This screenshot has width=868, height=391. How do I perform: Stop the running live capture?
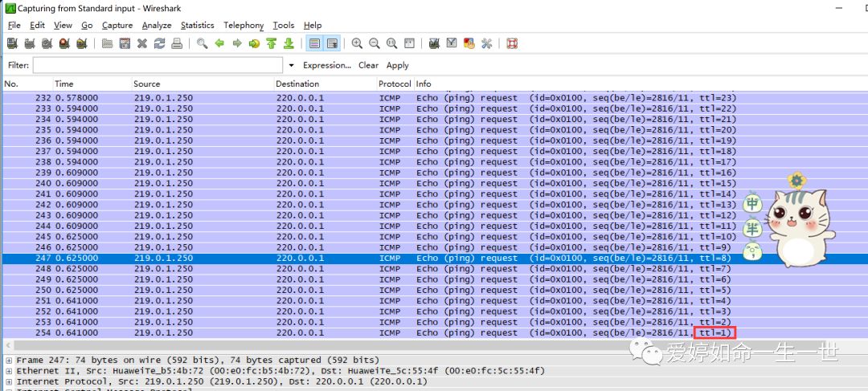tap(64, 43)
